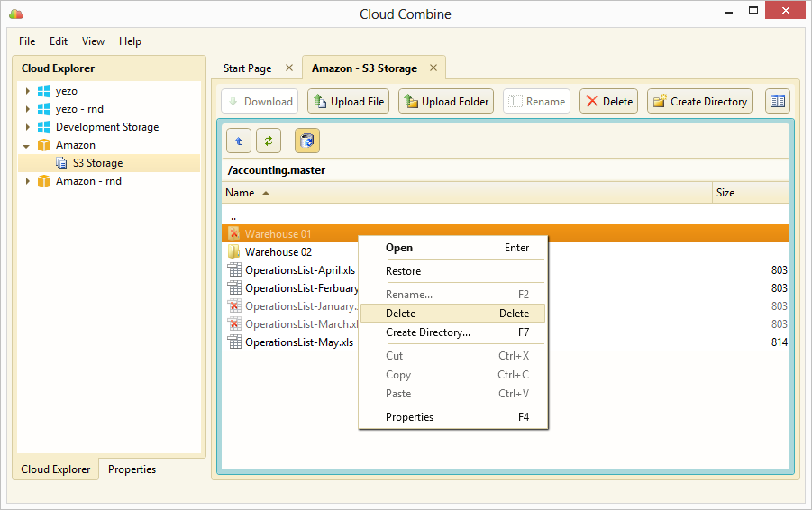Open the Help menu
The height and width of the screenshot is (510, 812).
click(130, 41)
